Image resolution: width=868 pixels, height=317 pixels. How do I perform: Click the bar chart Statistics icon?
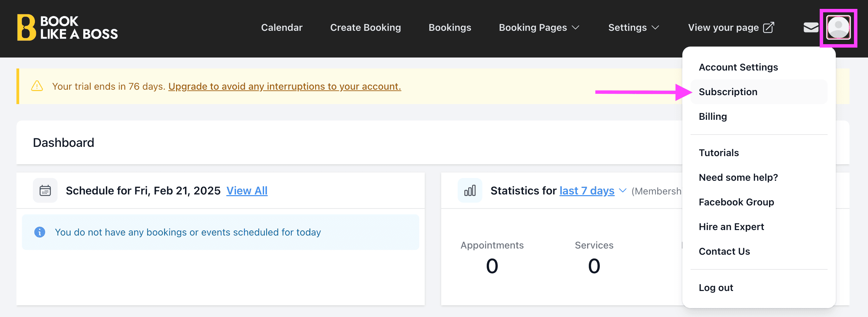click(470, 190)
